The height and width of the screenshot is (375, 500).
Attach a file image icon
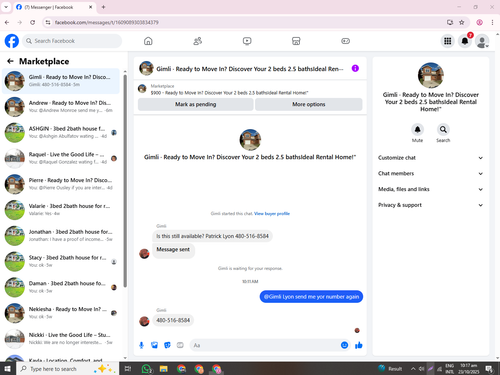click(154, 345)
